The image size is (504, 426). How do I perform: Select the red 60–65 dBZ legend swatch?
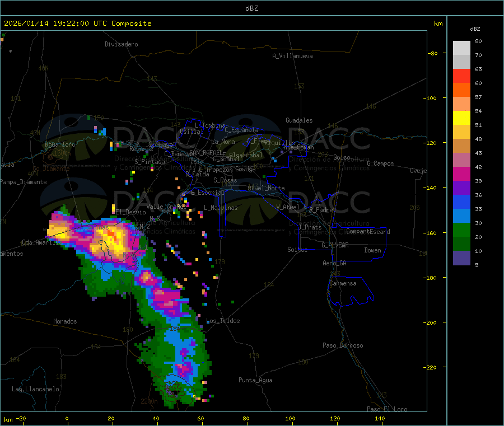pyautogui.click(x=461, y=76)
